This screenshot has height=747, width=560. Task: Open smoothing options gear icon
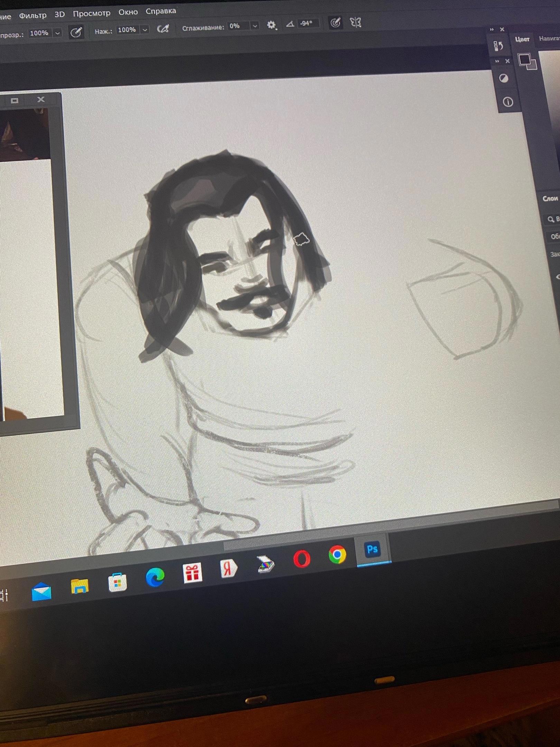click(x=271, y=25)
